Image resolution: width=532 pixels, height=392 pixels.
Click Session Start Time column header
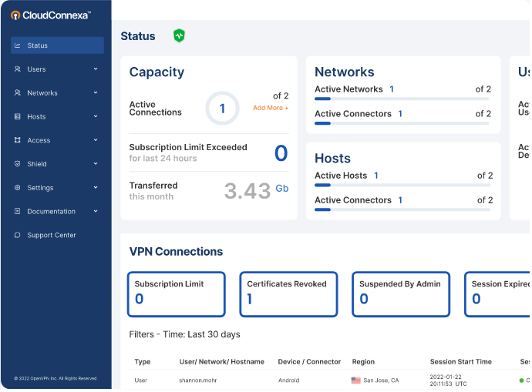[461, 361]
